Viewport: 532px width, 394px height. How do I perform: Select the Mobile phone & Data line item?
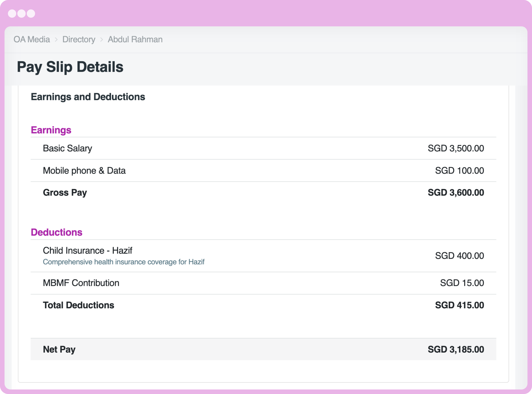click(x=84, y=170)
